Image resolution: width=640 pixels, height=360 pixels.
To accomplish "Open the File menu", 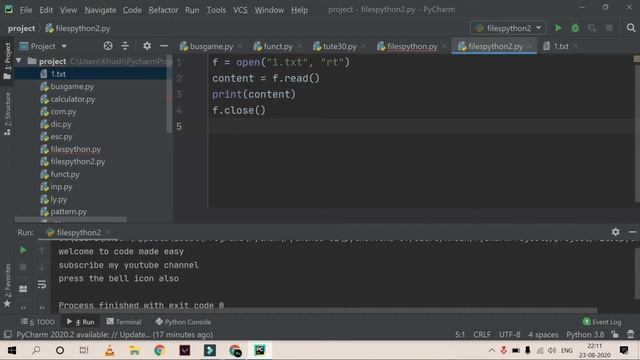I will (x=26, y=10).
